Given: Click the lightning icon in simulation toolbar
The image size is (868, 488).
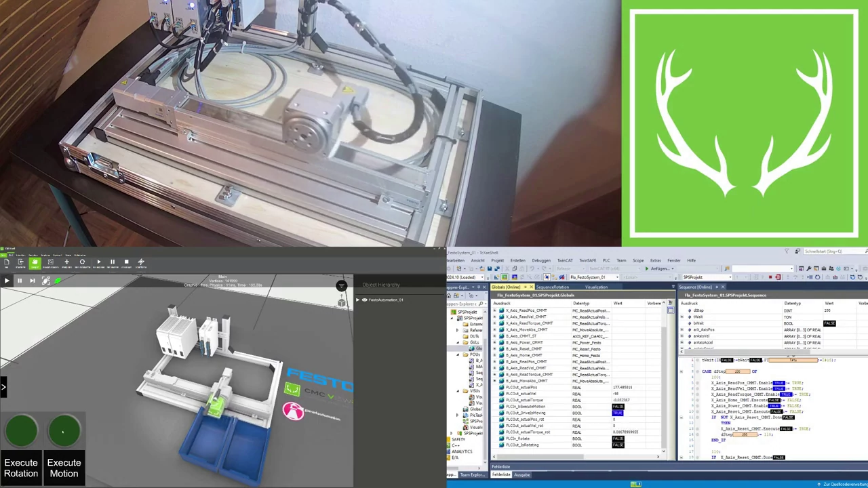Looking at the screenshot, I should tap(141, 262).
